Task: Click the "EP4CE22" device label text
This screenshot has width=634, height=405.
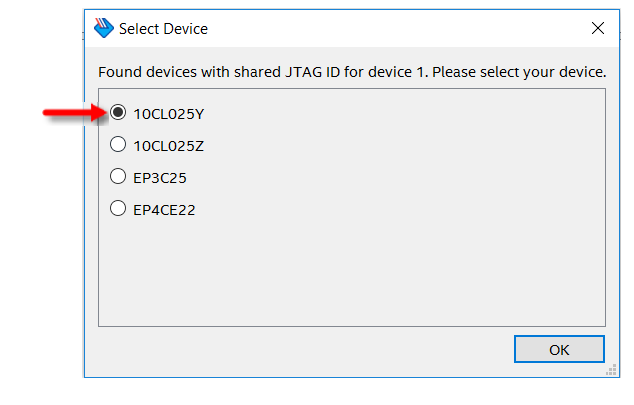Action: point(164,210)
